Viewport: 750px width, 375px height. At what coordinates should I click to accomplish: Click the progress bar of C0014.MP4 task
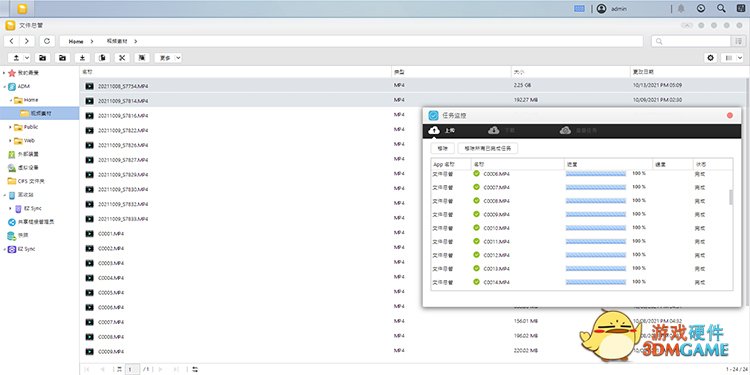click(x=596, y=282)
